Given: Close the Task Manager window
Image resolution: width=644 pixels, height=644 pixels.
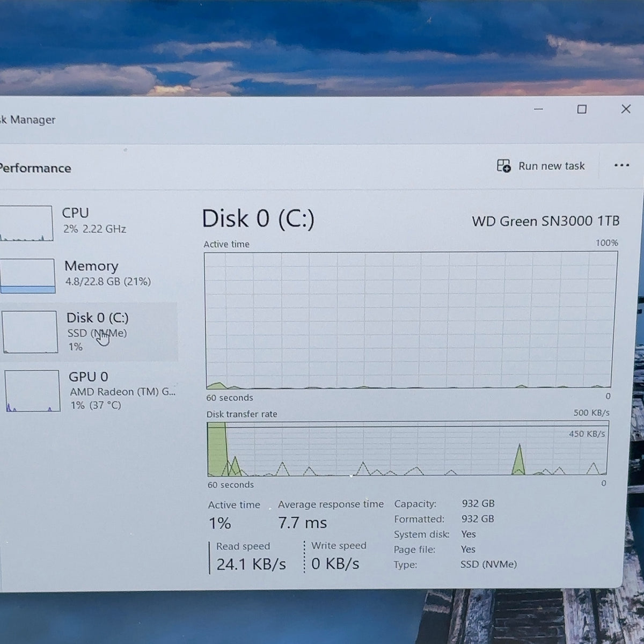Looking at the screenshot, I should pyautogui.click(x=626, y=109).
